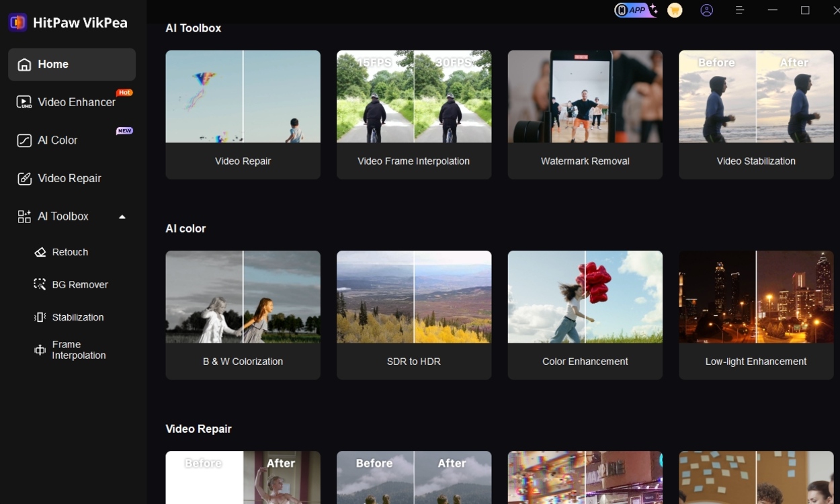This screenshot has height=504, width=840.
Task: Click Watermark Removal card label
Action: [x=585, y=161]
